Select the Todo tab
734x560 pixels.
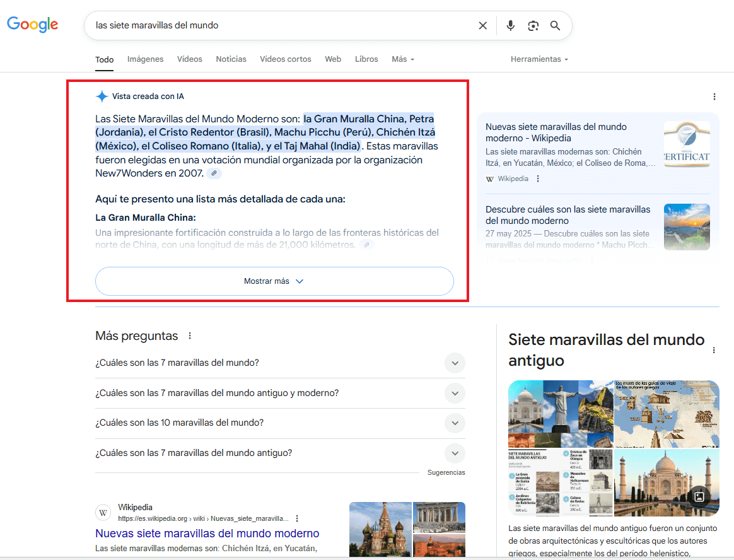click(105, 59)
